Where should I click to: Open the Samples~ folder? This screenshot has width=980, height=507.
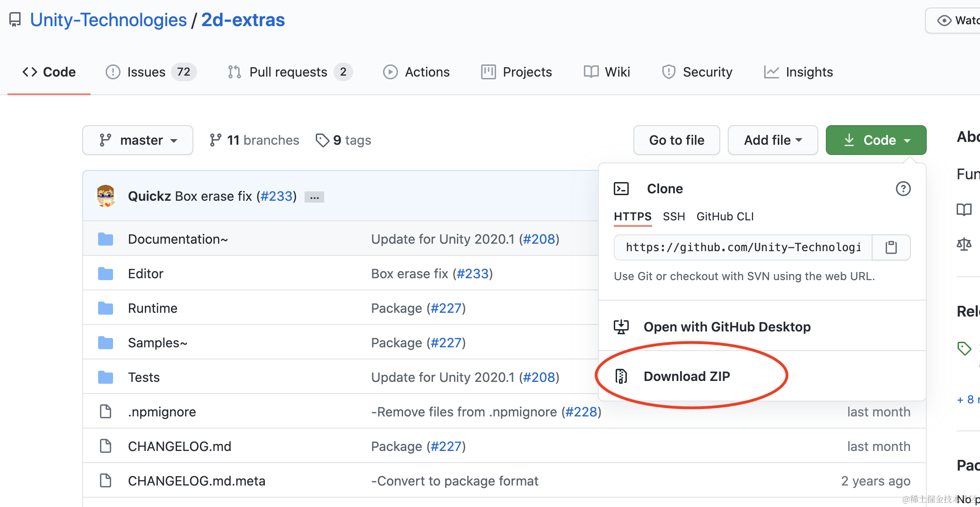coord(158,343)
